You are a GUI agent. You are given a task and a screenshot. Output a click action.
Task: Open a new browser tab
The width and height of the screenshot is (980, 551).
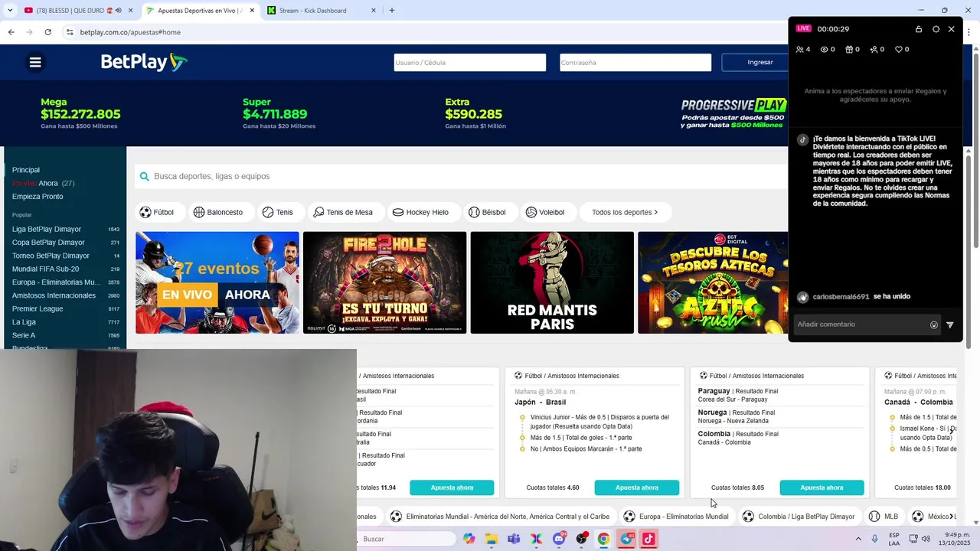pyautogui.click(x=392, y=11)
